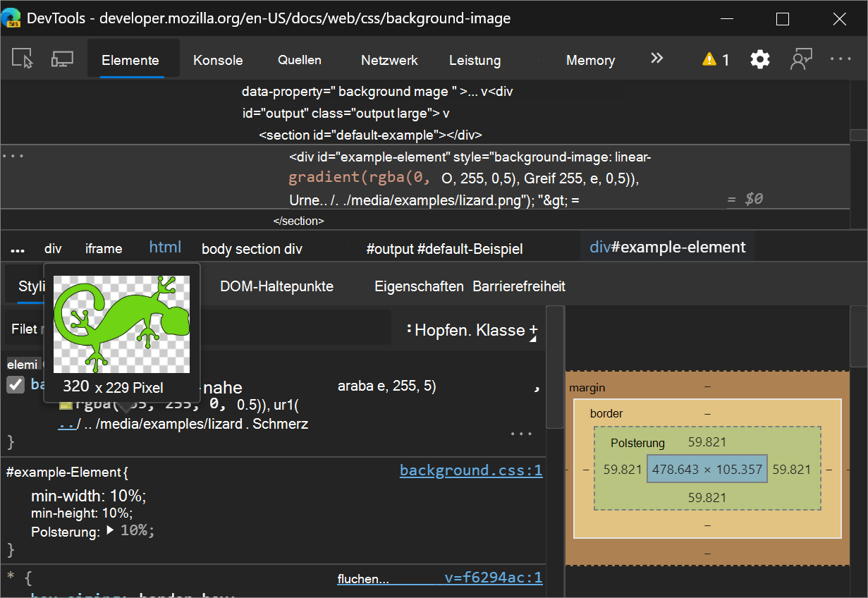Viewport: 868px width, 598px height.
Task: Click the rgba color swatch in the gradient
Action: point(66,405)
